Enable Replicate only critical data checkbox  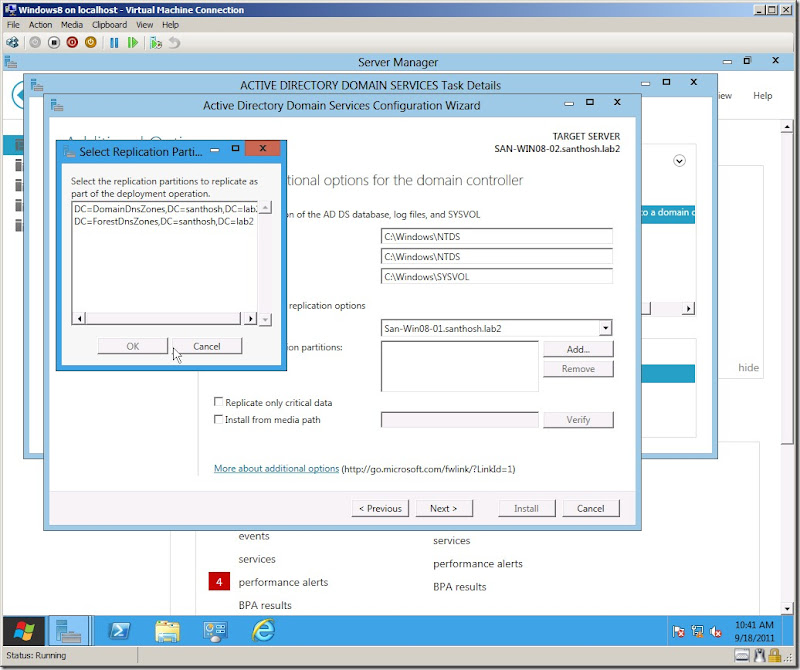[x=219, y=403]
